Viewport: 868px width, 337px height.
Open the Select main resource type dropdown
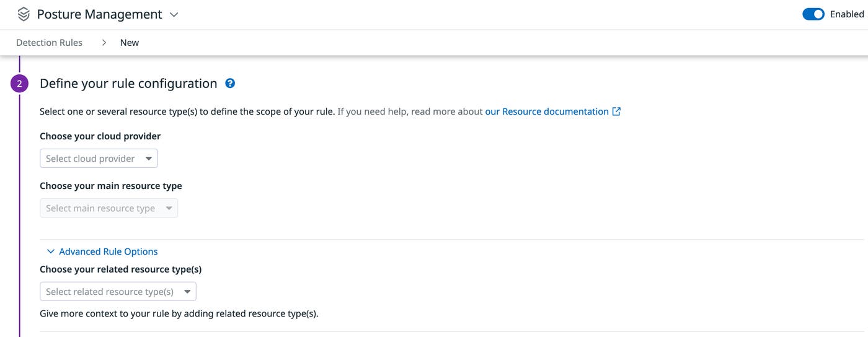point(108,208)
